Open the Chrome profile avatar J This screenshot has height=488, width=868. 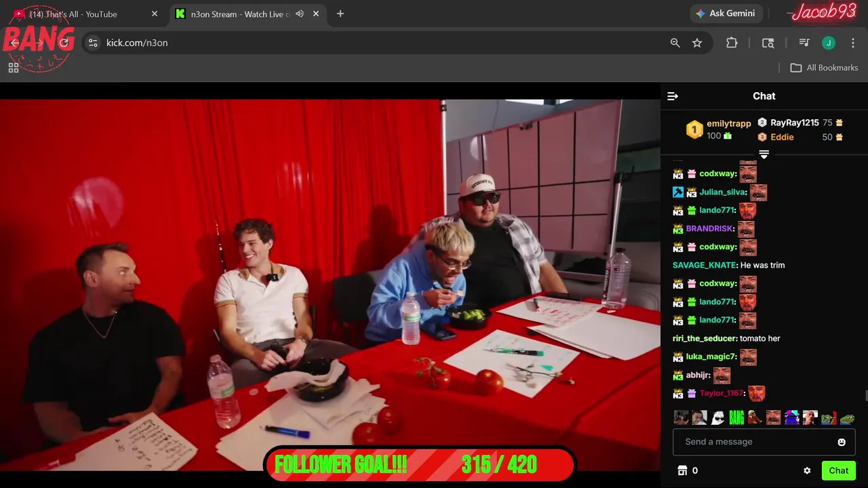click(x=829, y=43)
